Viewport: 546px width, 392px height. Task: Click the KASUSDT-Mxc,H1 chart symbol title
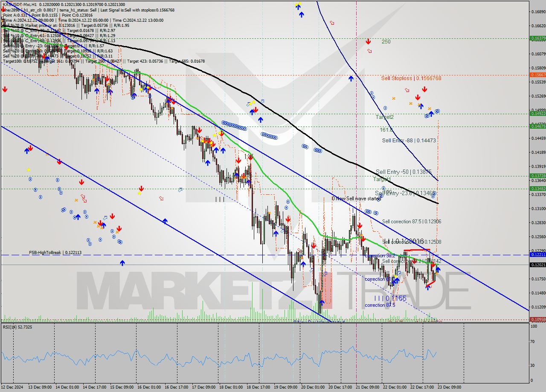coord(19,4)
